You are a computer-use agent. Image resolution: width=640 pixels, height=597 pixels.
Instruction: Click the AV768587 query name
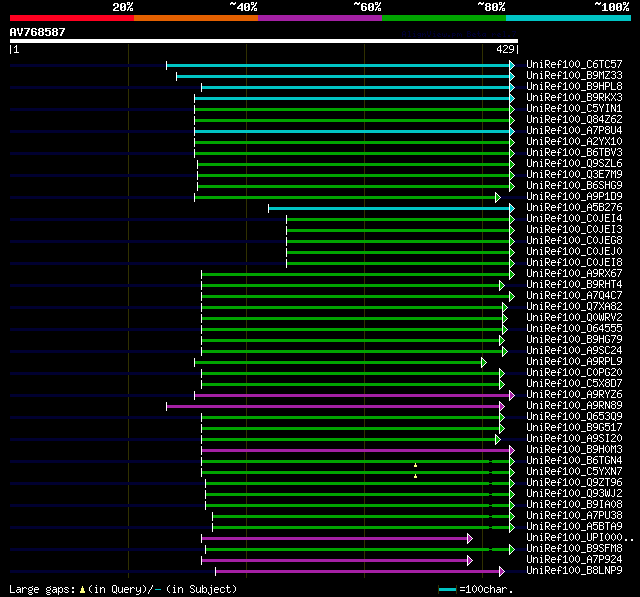pyautogui.click(x=38, y=32)
